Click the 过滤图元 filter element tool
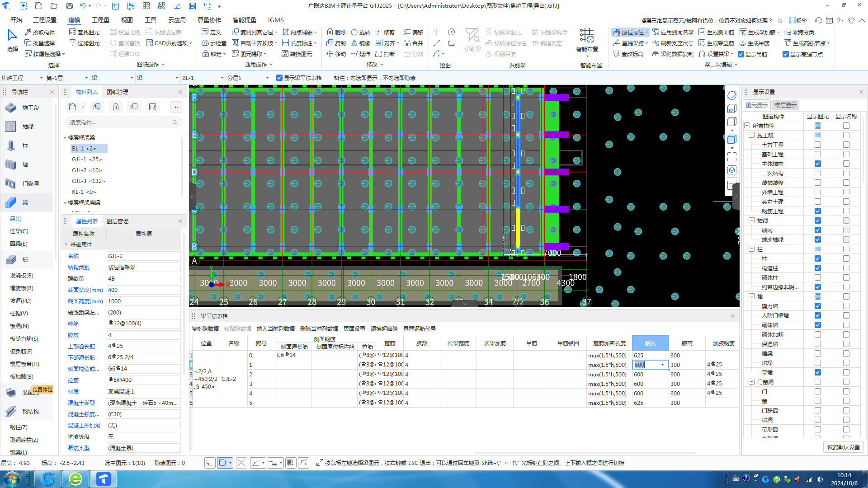Viewport: 868px width, 488px height. pyautogui.click(x=84, y=43)
